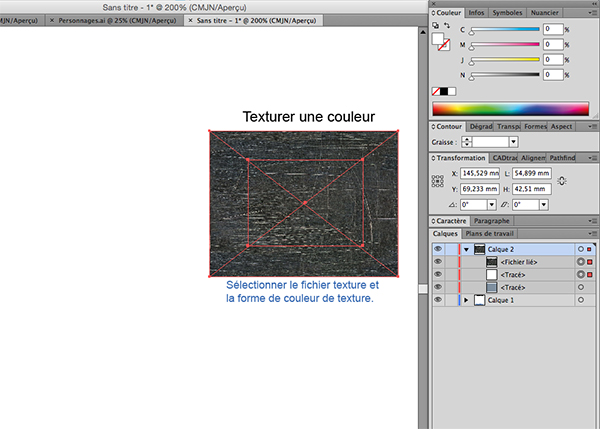Open the Couleur panel options menu
Image resolution: width=600 pixels, height=429 pixels.
[592, 15]
